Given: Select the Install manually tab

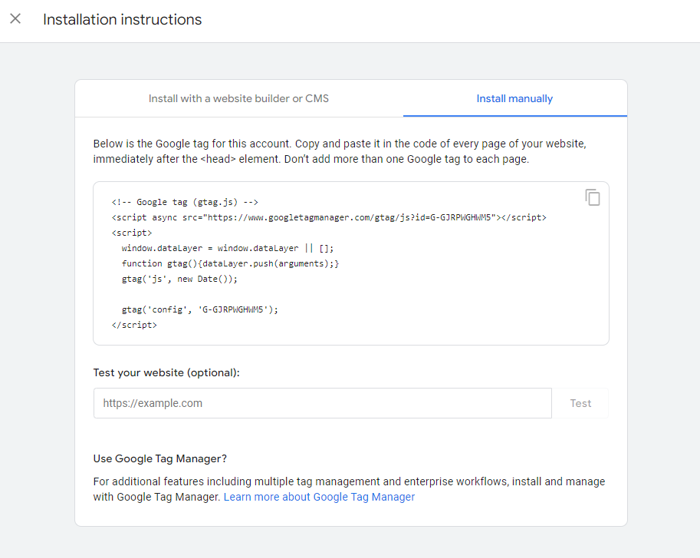Looking at the screenshot, I should click(514, 99).
